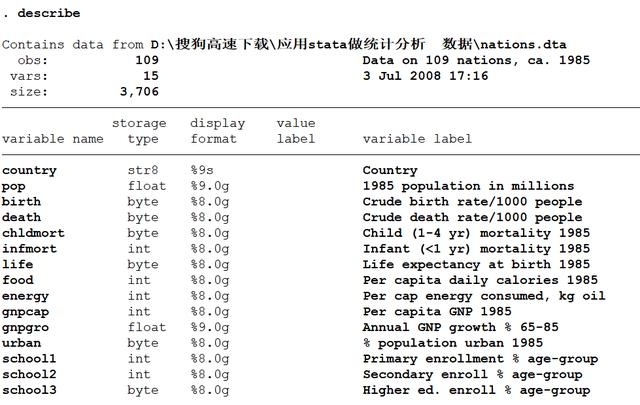This screenshot has width=640, height=405.
Task: Click 'Annual GNP growth % 65-85' label
Action: click(x=460, y=327)
